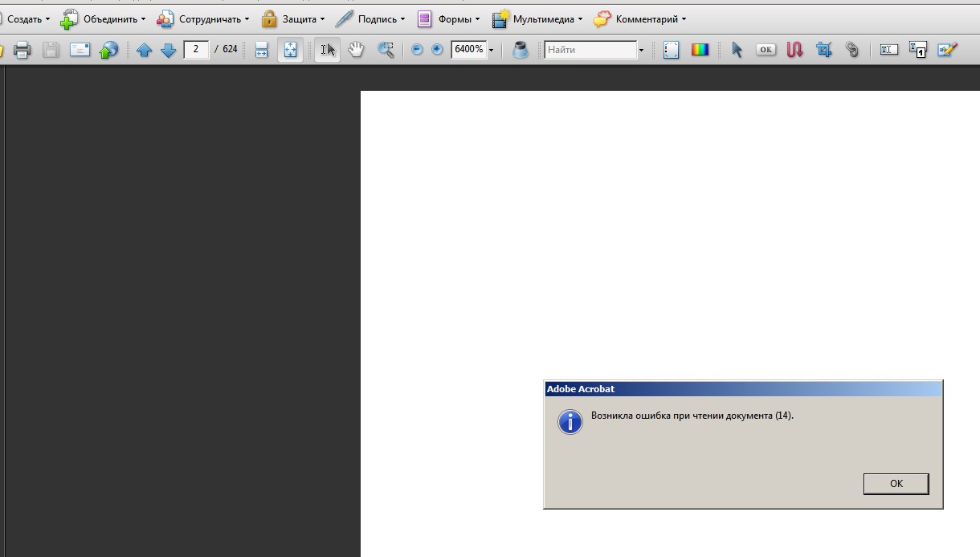Choose the Hand pan tool

point(356,50)
